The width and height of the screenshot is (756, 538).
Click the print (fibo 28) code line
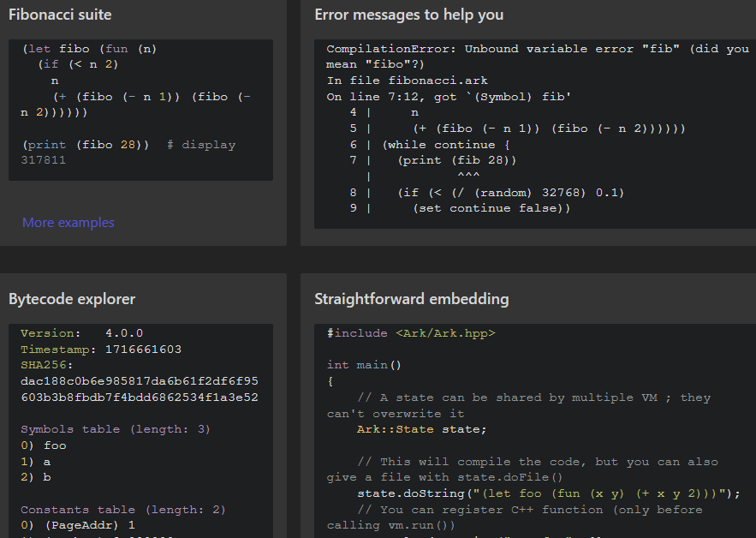86,145
